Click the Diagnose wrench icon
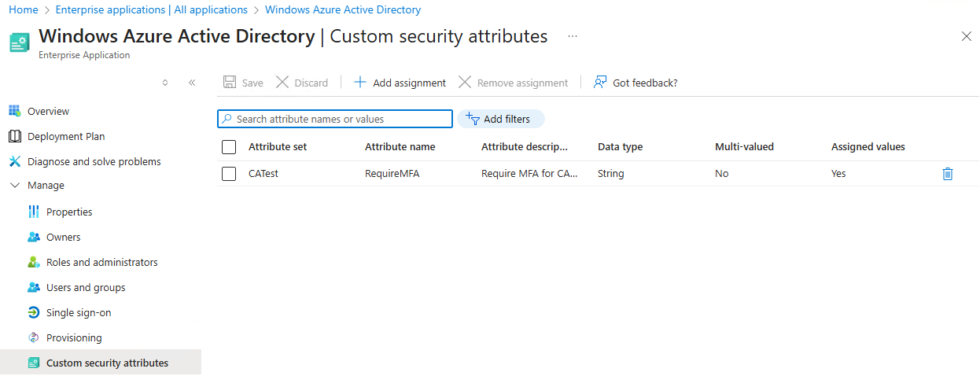This screenshot has height=376, width=980. coord(14,161)
